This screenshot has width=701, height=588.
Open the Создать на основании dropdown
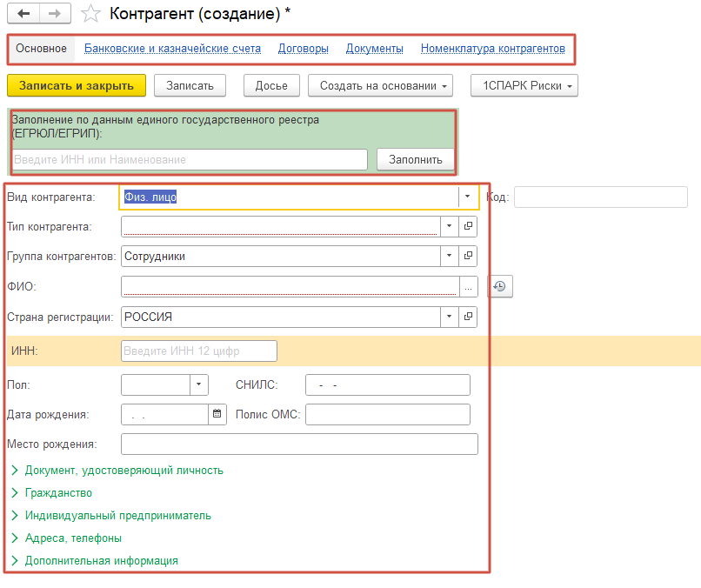[380, 85]
